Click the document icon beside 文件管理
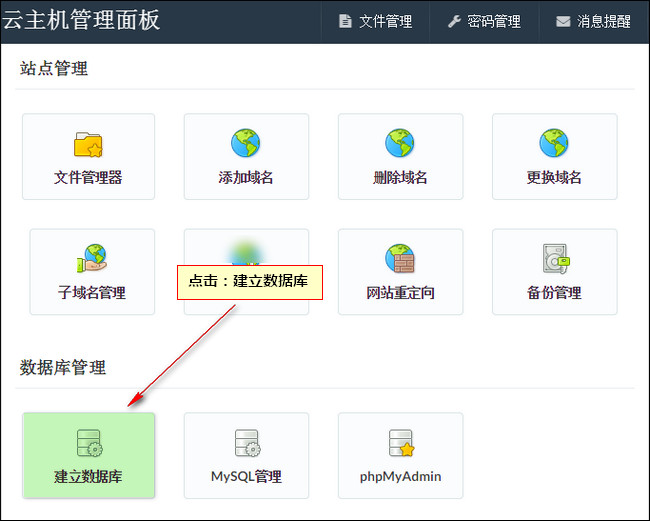Screen dimensions: 650x521 (x=345, y=21)
